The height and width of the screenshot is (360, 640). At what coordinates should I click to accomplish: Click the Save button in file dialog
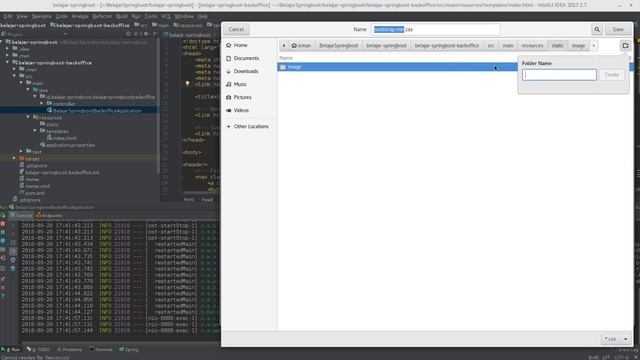point(618,29)
